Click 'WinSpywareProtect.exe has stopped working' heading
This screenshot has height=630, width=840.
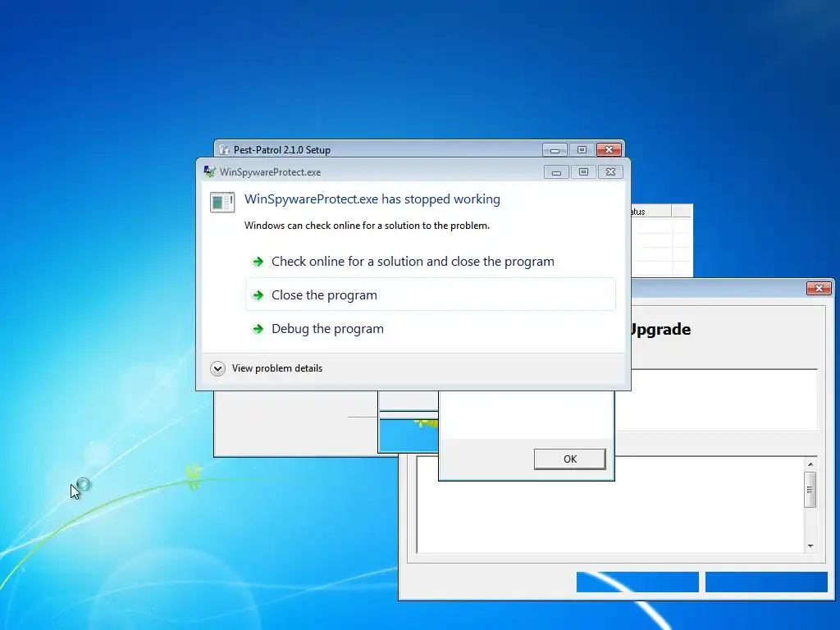pyautogui.click(x=372, y=199)
